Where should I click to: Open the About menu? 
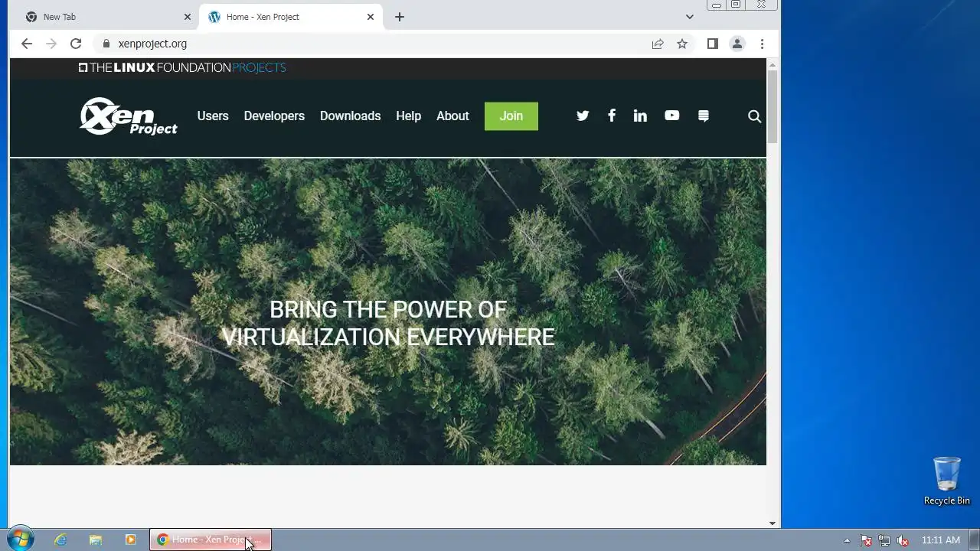pyautogui.click(x=452, y=116)
